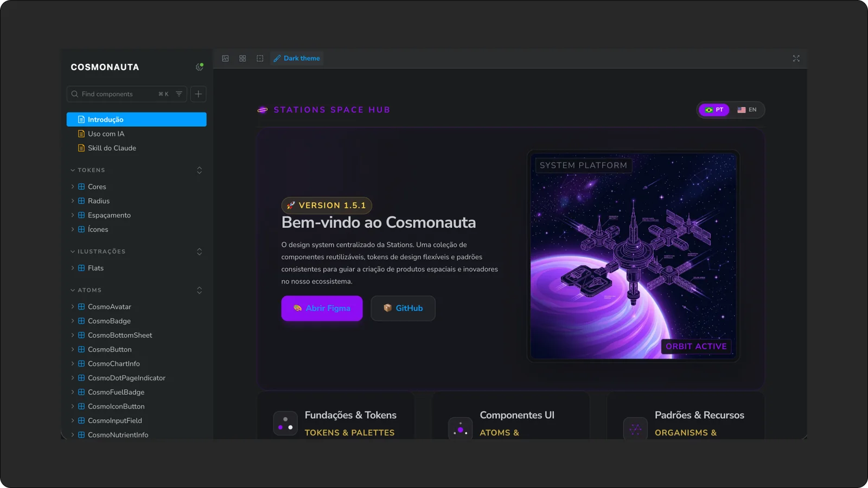This screenshot has height=488, width=868.
Task: Expand the Espaçamento tree chevron
Action: (73, 215)
